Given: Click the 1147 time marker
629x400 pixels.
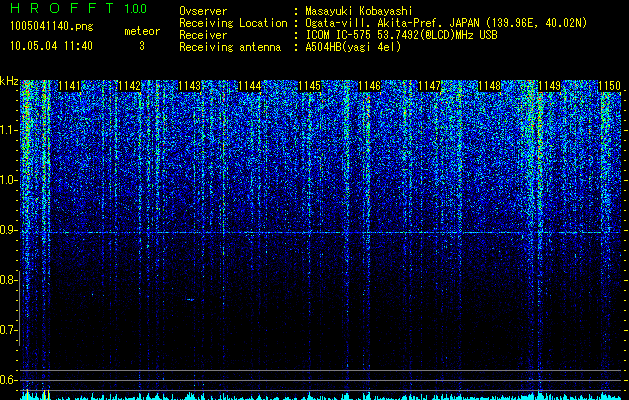Looking at the screenshot, I should tap(430, 86).
